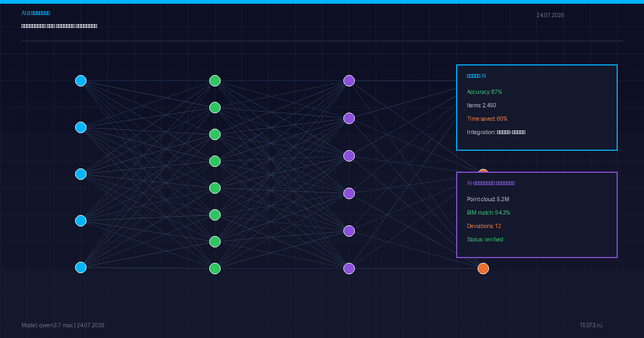Click the "Time saved: 60%" metric
Screen dimensions: 644x338
coord(487,119)
